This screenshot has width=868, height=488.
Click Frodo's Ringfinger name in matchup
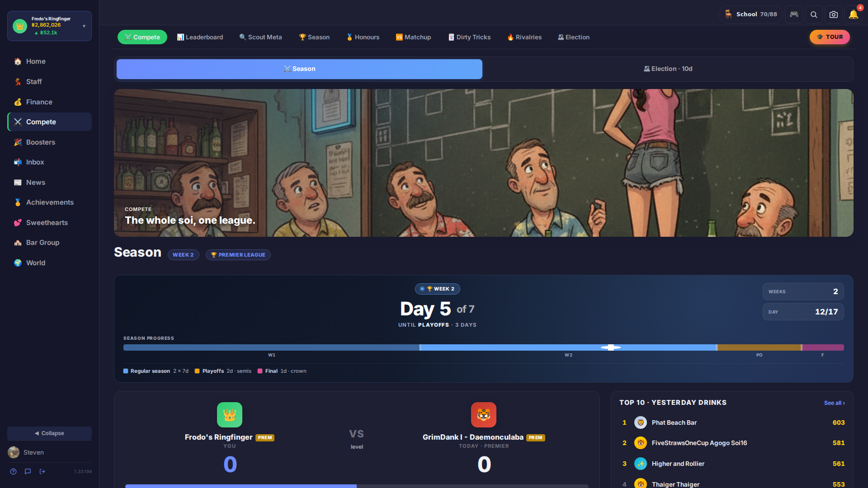(x=218, y=437)
